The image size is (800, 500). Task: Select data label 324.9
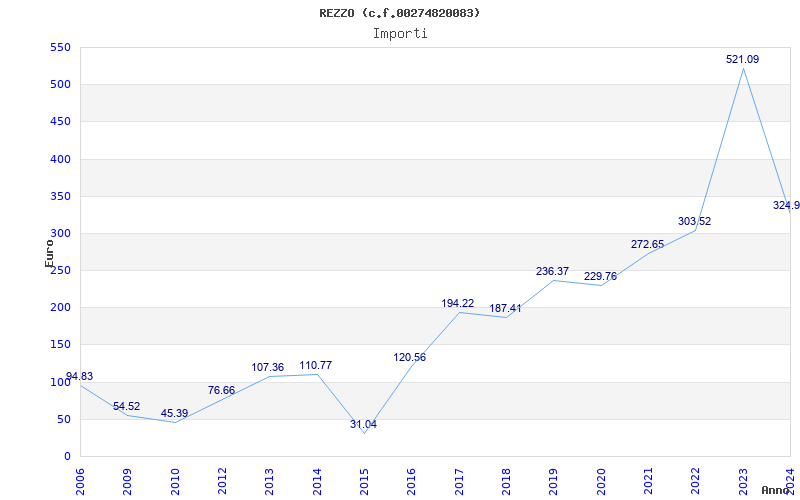786,205
